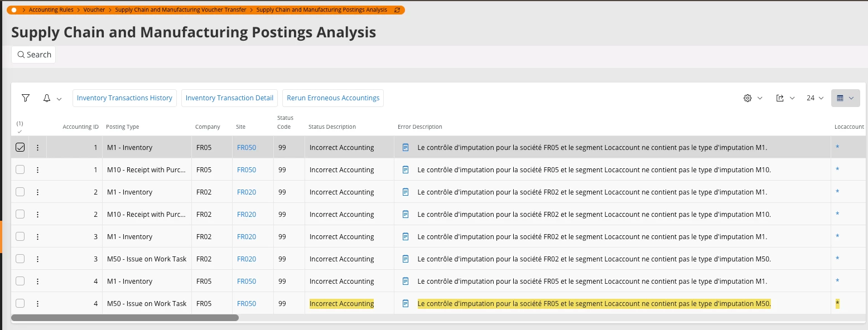Open row actions for ID 4 M1 - Inventory
868x330 pixels.
[x=37, y=282]
